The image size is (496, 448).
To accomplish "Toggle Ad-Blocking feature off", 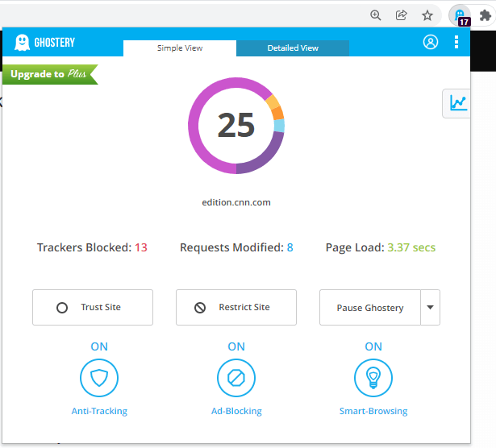I will pos(236,377).
